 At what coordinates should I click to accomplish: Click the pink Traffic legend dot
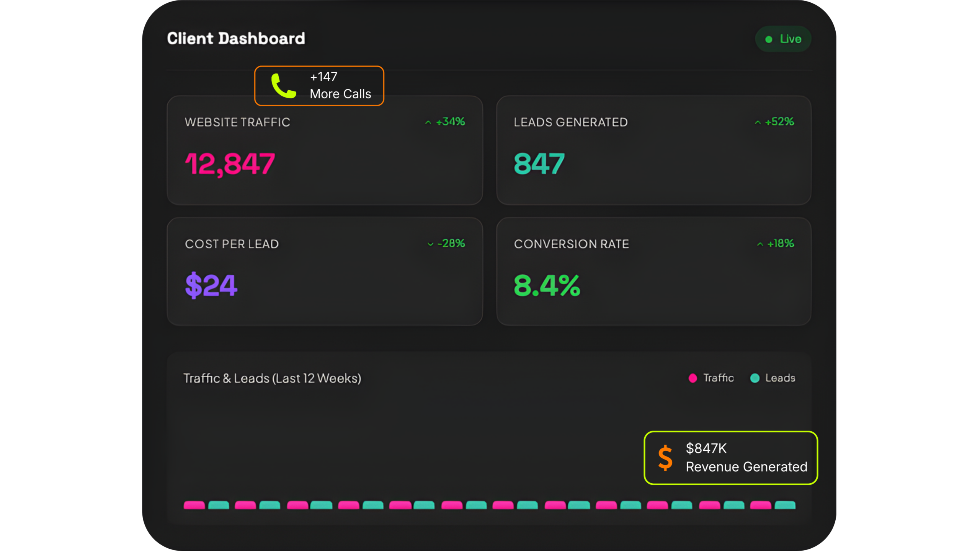pyautogui.click(x=693, y=378)
